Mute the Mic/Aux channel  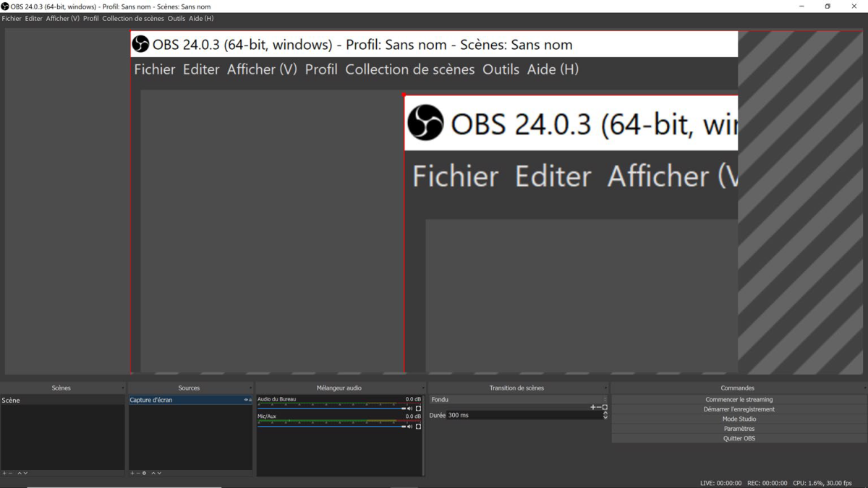410,427
